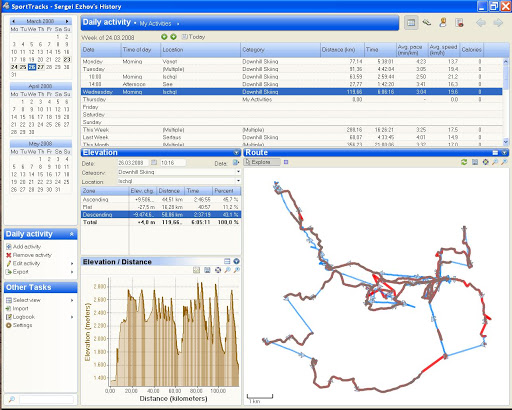
Task: Click the date field 26.03.2008
Action: (x=133, y=163)
